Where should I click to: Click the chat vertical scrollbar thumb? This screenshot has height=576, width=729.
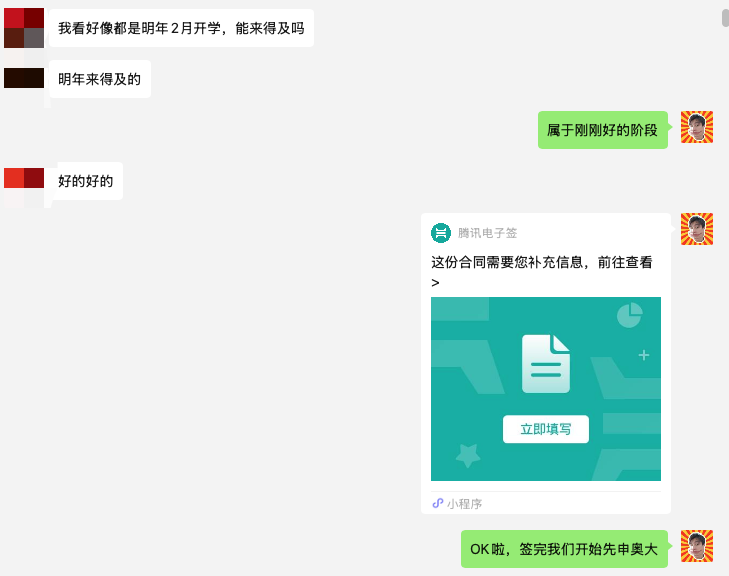(724, 18)
